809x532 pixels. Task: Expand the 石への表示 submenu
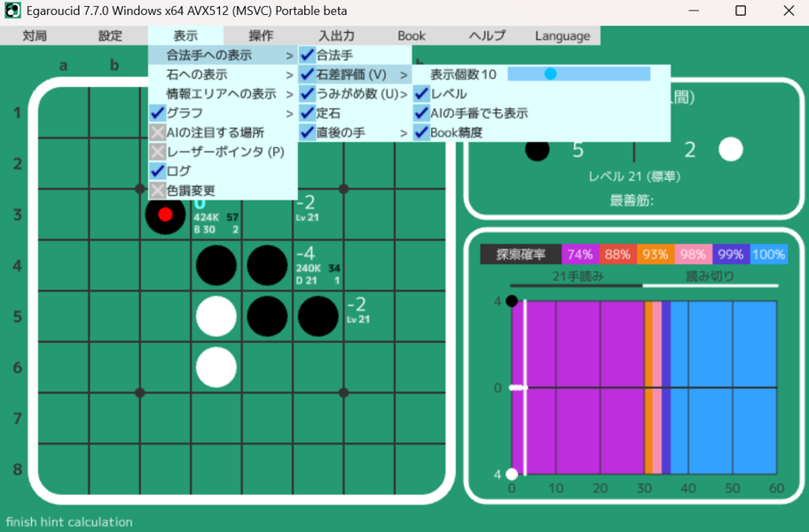[x=223, y=74]
